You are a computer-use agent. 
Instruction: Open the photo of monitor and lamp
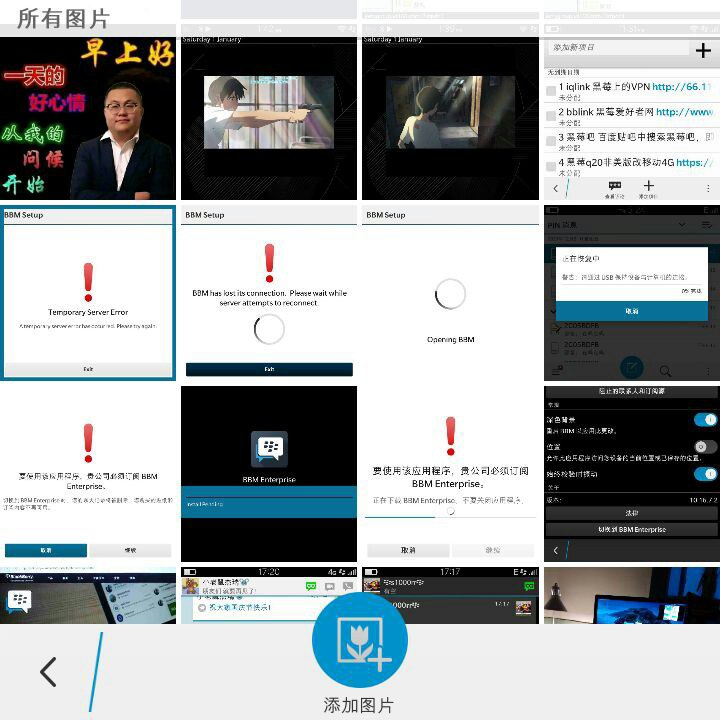point(632,595)
